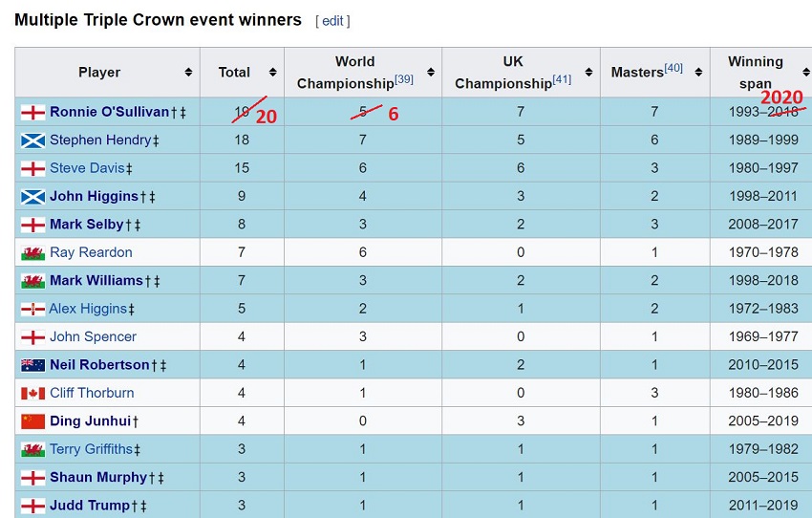Click Canada flag icon beside Cliff Thorburn

coord(32,393)
